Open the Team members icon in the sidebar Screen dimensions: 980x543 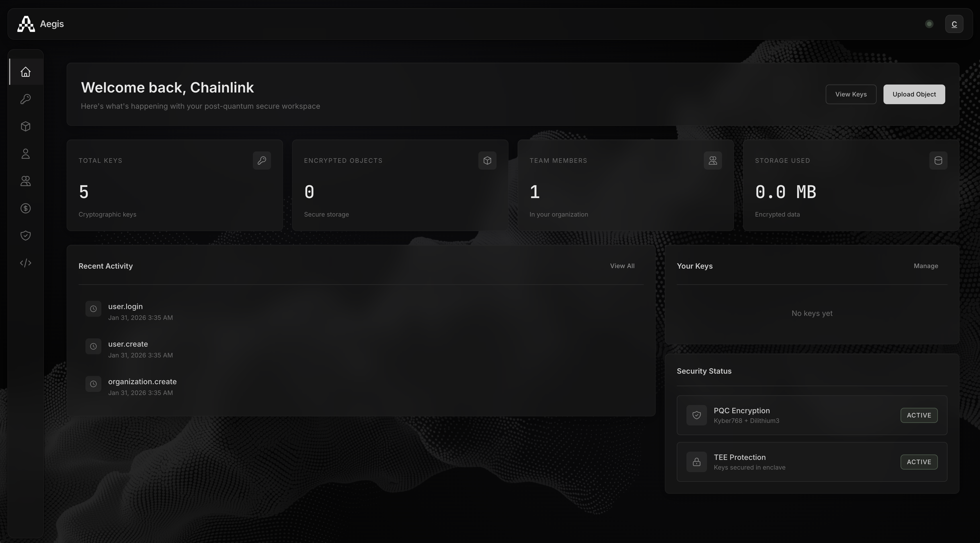pyautogui.click(x=25, y=181)
